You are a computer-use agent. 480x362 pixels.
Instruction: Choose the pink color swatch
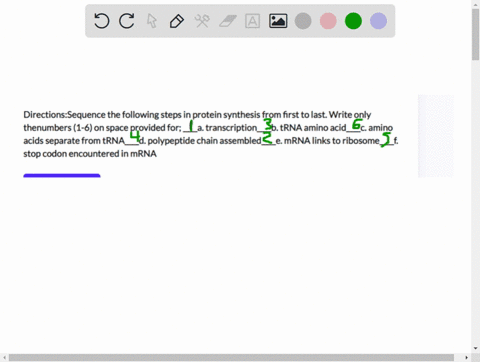tap(328, 21)
